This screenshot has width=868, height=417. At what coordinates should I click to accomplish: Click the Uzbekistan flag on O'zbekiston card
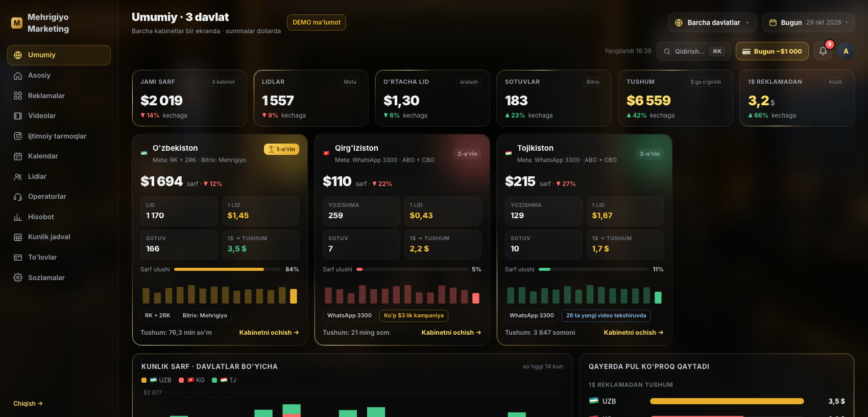[x=144, y=153]
